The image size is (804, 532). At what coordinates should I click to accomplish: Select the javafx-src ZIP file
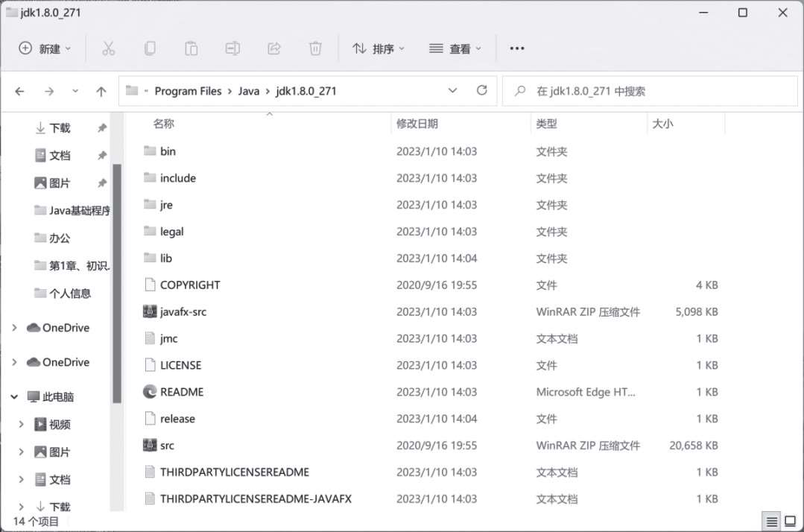183,312
